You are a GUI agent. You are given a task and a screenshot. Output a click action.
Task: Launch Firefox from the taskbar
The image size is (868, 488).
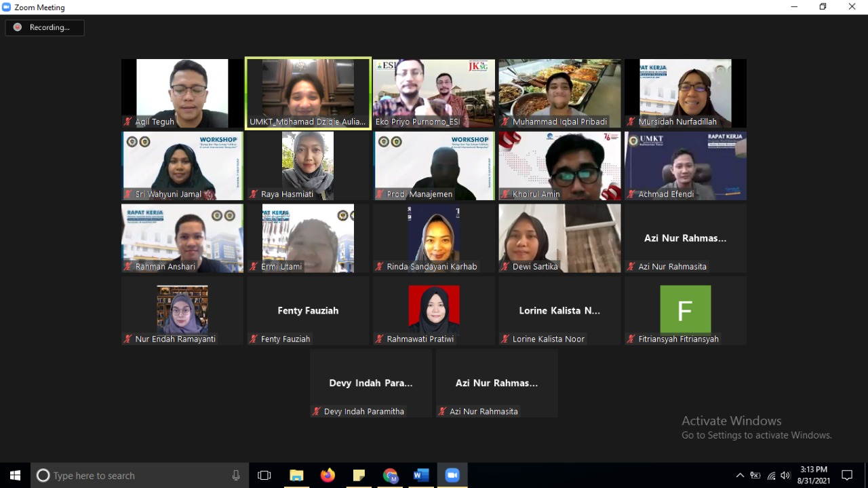(x=328, y=475)
